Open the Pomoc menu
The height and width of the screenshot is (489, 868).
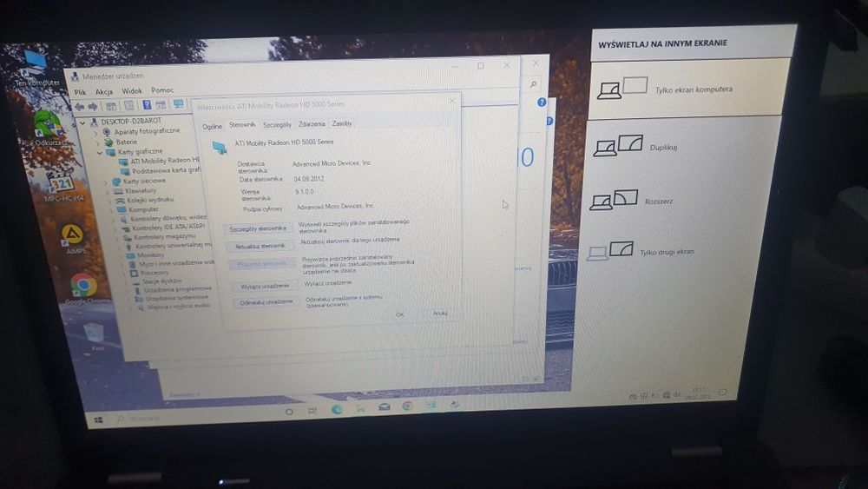162,89
